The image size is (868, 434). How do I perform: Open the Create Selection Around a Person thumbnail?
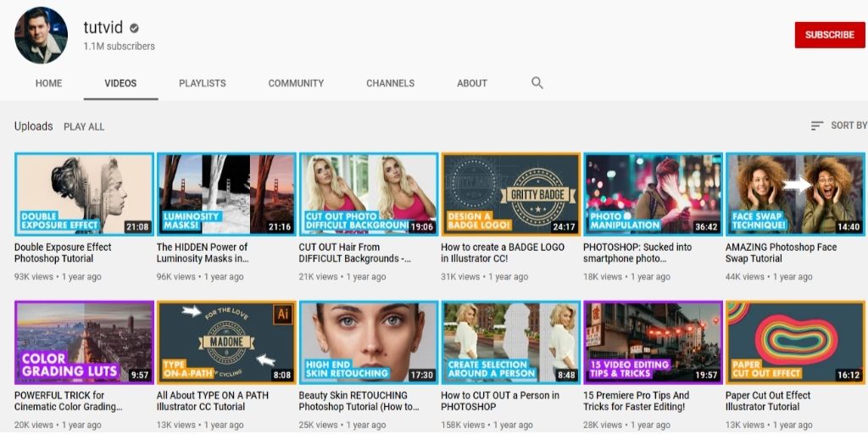(x=511, y=342)
